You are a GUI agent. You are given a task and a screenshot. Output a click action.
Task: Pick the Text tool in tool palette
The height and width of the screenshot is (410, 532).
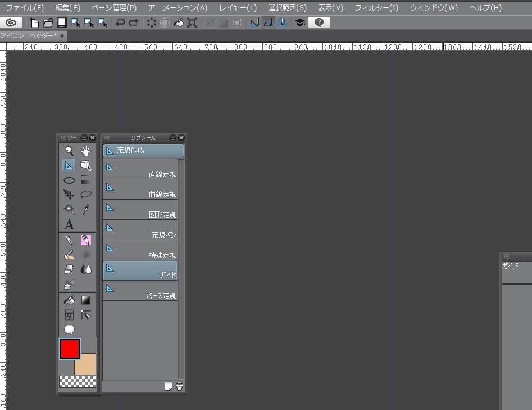click(69, 224)
